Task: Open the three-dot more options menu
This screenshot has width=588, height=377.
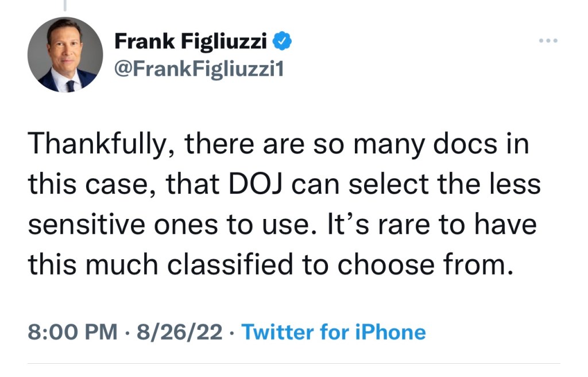Action: pyautogui.click(x=548, y=41)
